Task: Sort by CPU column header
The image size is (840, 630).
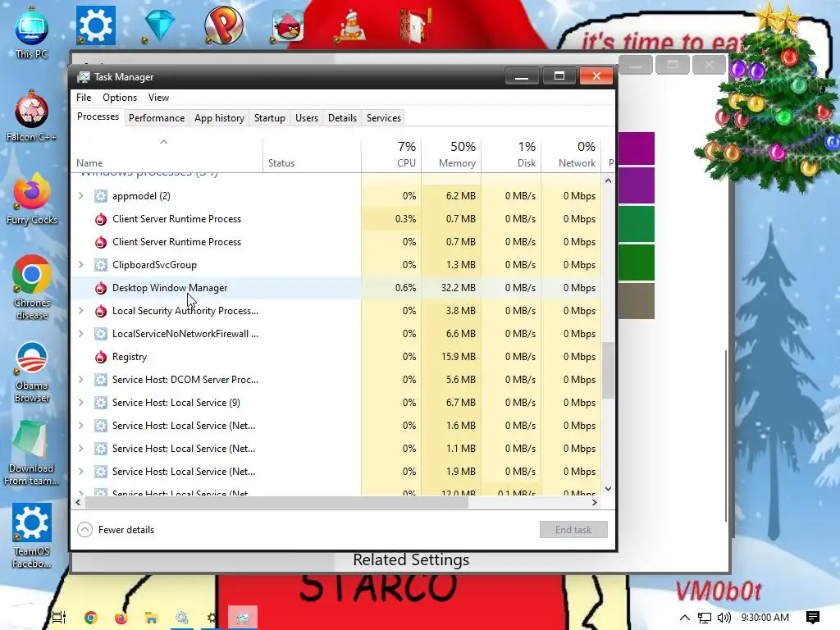Action: pyautogui.click(x=391, y=154)
